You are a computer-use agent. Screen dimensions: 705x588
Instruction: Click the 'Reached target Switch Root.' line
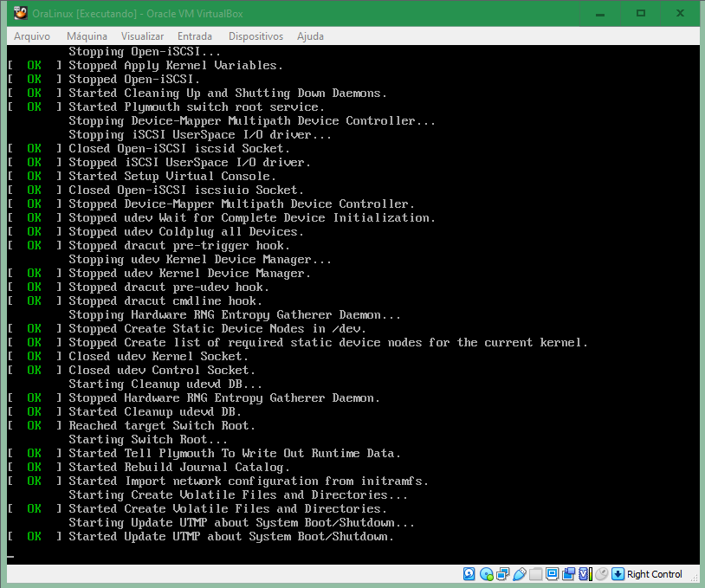[162, 425]
